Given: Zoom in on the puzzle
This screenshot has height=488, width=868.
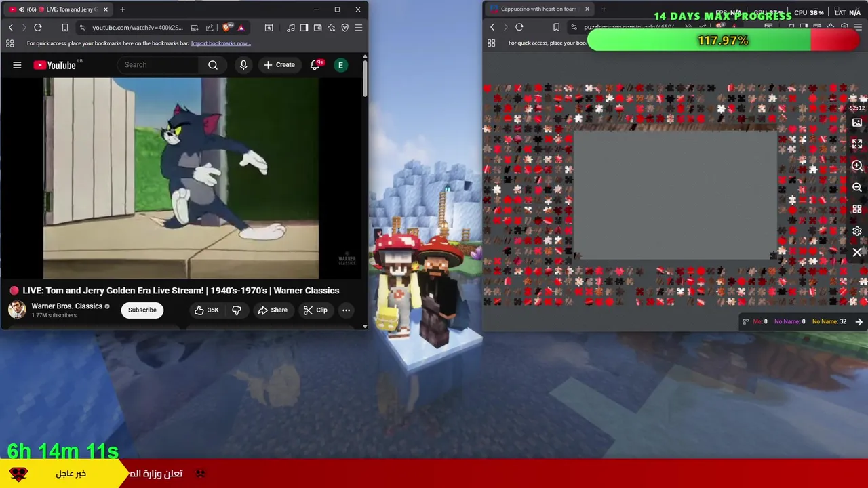Looking at the screenshot, I should 857,166.
